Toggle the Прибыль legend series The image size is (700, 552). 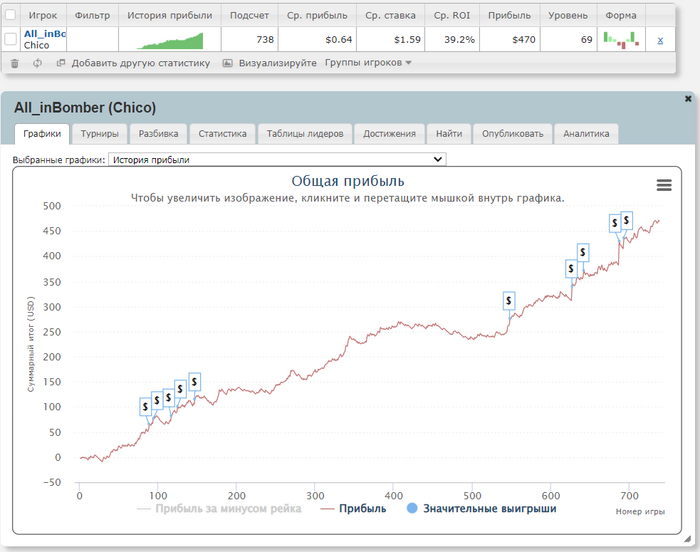click(353, 509)
